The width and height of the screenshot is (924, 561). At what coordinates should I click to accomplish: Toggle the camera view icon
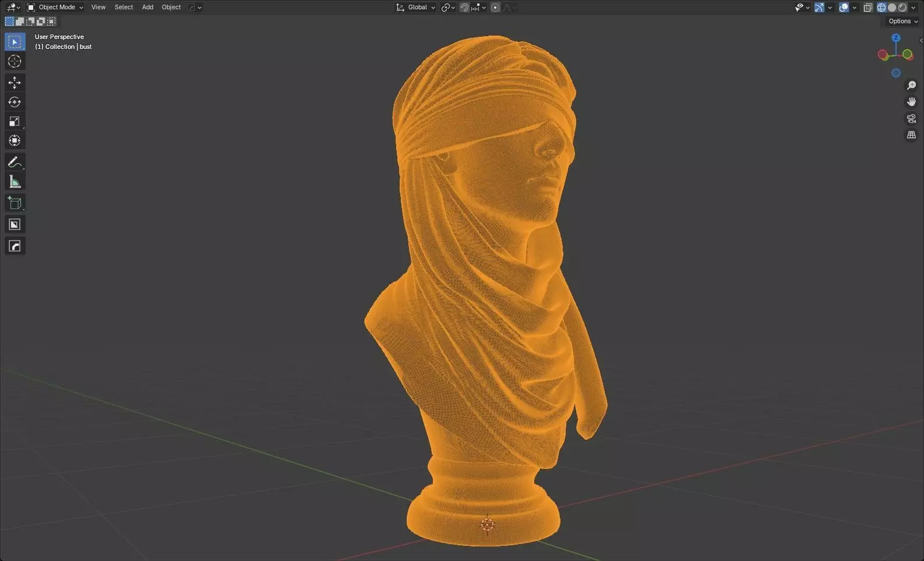click(912, 118)
